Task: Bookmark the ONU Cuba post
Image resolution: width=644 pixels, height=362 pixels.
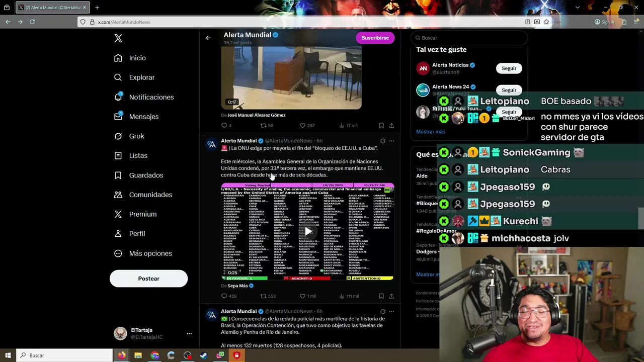Action: click(x=381, y=296)
